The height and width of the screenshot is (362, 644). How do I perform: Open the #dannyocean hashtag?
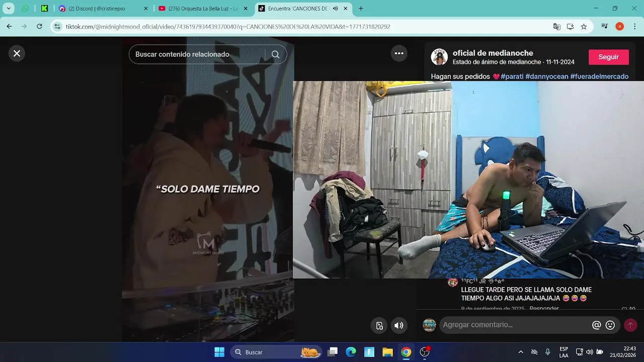click(x=546, y=76)
